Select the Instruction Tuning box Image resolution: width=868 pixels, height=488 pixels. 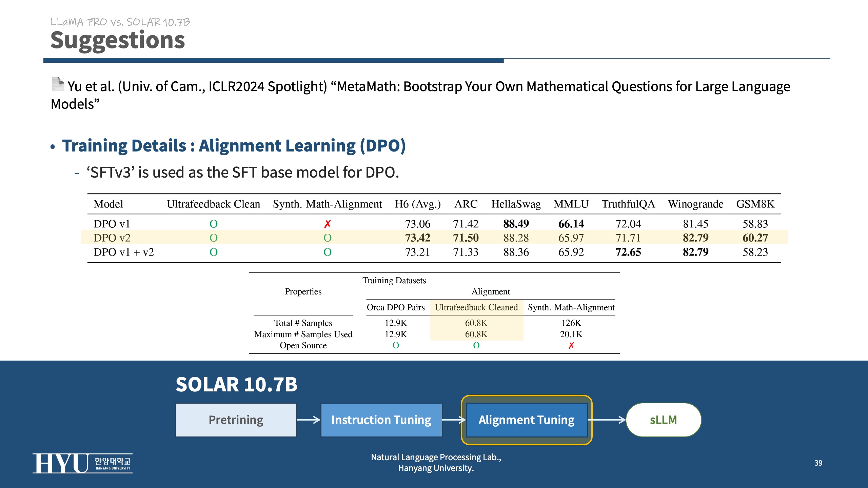point(381,420)
